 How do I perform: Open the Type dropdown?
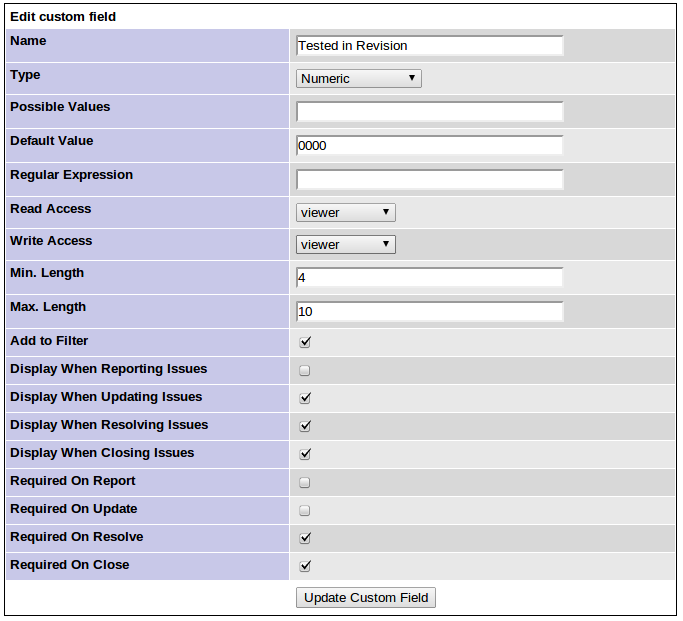tap(359, 79)
